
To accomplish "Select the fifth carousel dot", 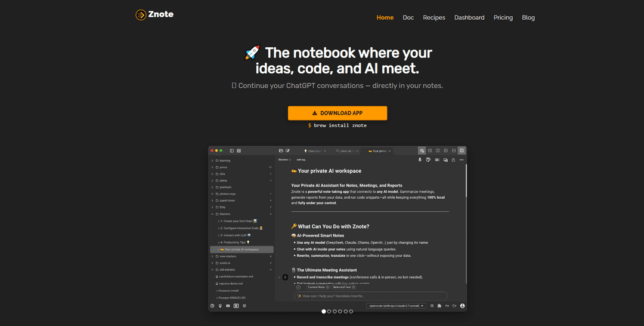I will tap(345, 312).
